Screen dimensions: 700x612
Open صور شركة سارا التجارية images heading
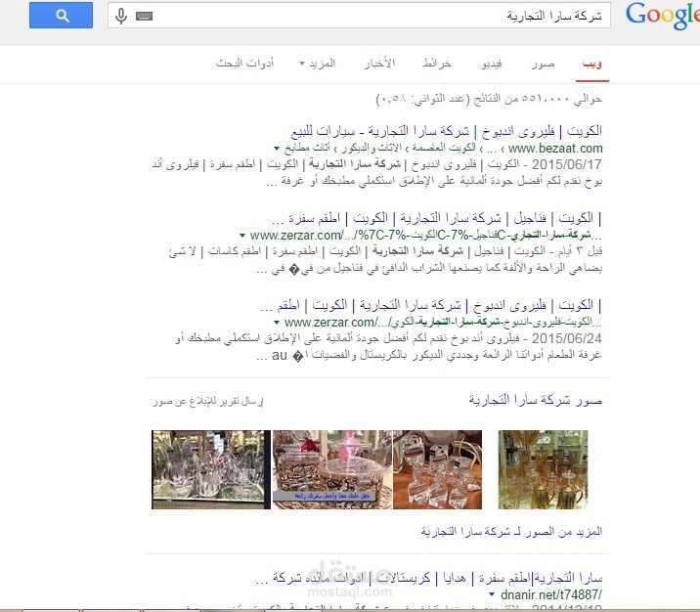[x=536, y=400]
